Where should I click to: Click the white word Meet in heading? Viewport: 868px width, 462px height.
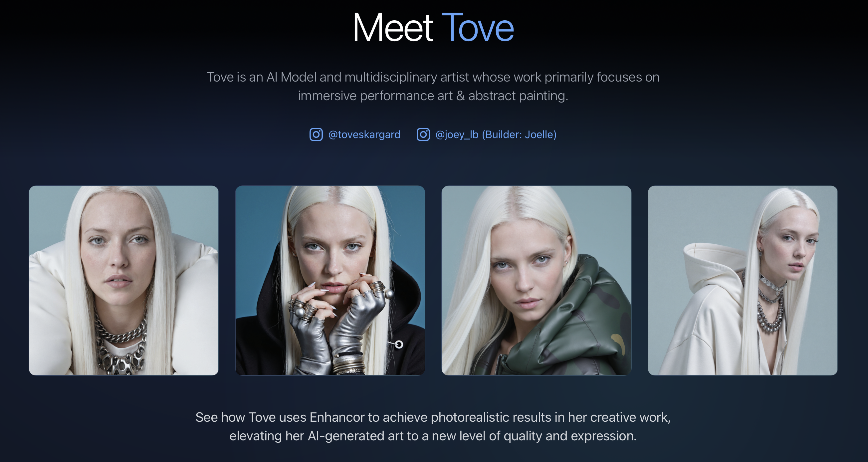(x=393, y=28)
